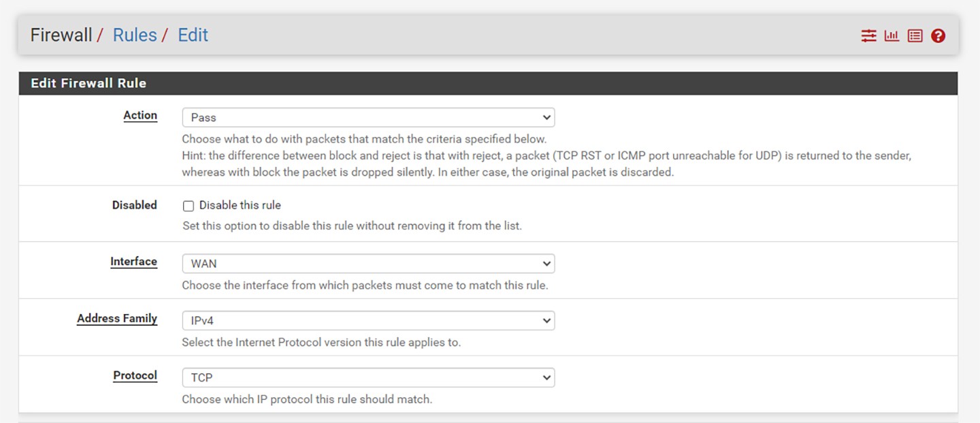The image size is (980, 423).
Task: Click the Edit Firewall Rule panel header
Action: 88,83
